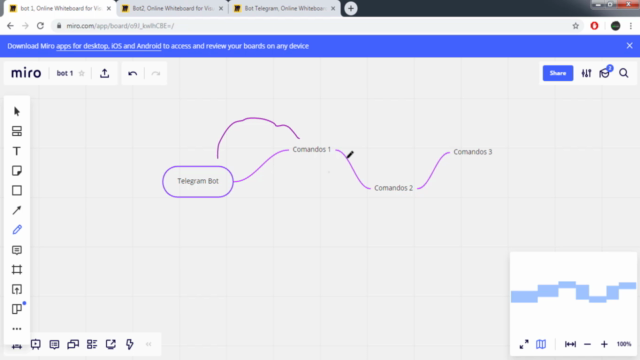Click the bot 1 board title
The image size is (640, 360).
(65, 73)
